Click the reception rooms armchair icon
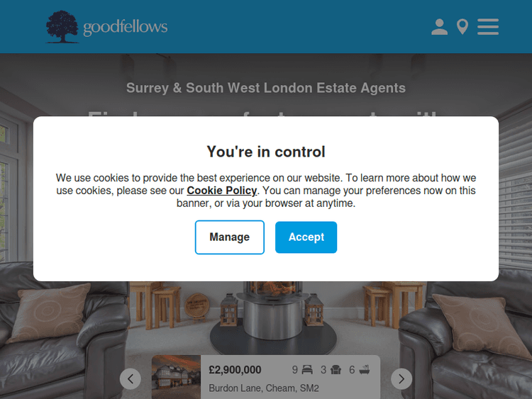The image size is (532, 399). [x=336, y=369]
